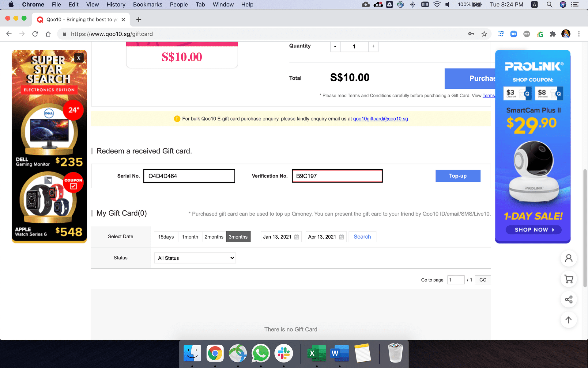The width and height of the screenshot is (588, 368).
Task: Open the Zoom extension icon
Action: pyautogui.click(x=514, y=34)
